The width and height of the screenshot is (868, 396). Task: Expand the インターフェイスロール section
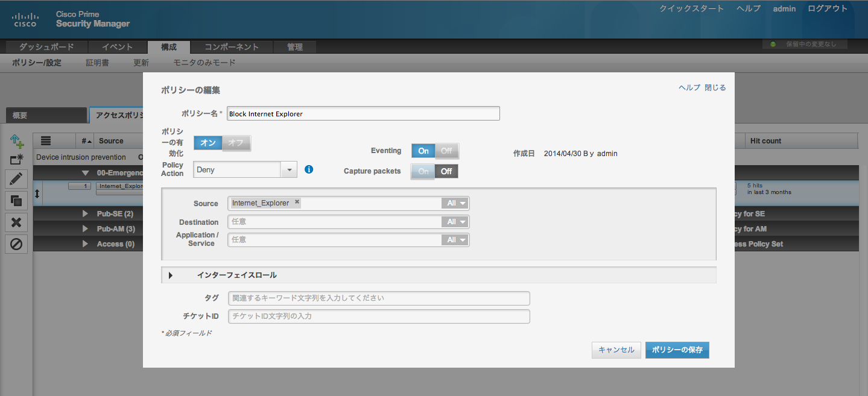pyautogui.click(x=171, y=275)
